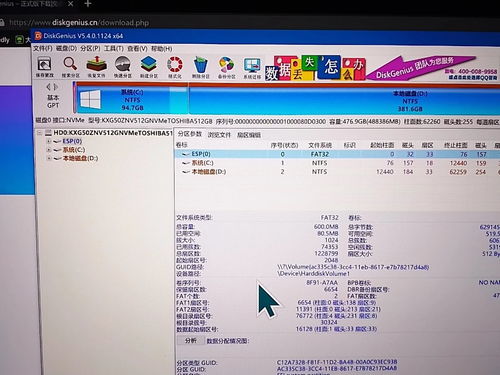Click the 终止柱面 column header

[x=456, y=145]
